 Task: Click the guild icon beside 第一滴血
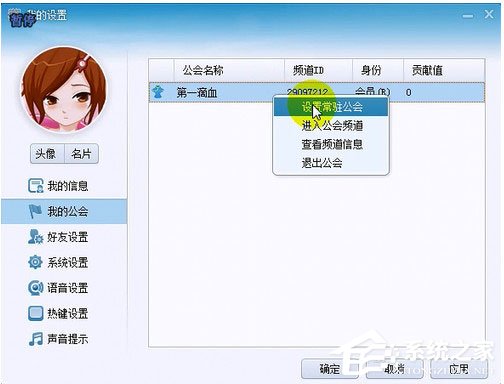click(x=158, y=92)
